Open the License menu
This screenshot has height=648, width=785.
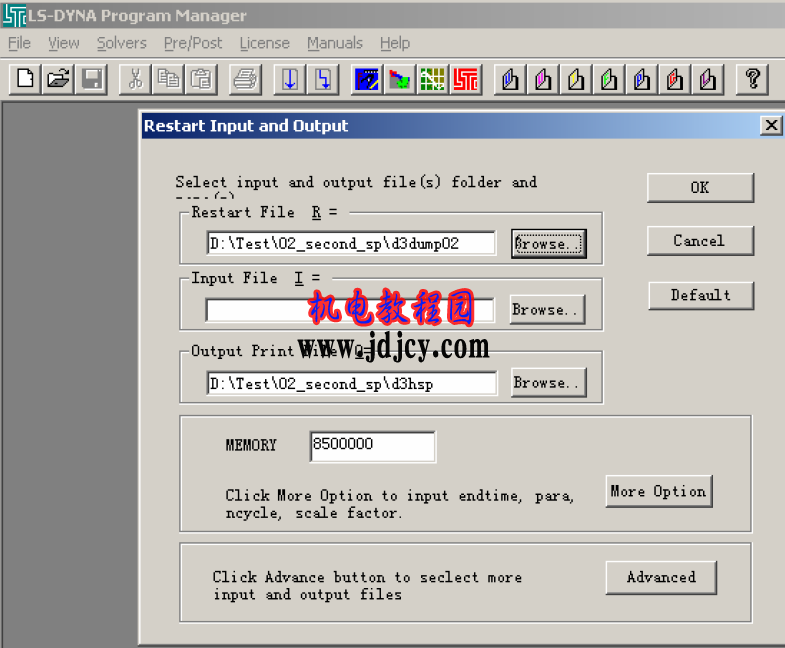[264, 44]
